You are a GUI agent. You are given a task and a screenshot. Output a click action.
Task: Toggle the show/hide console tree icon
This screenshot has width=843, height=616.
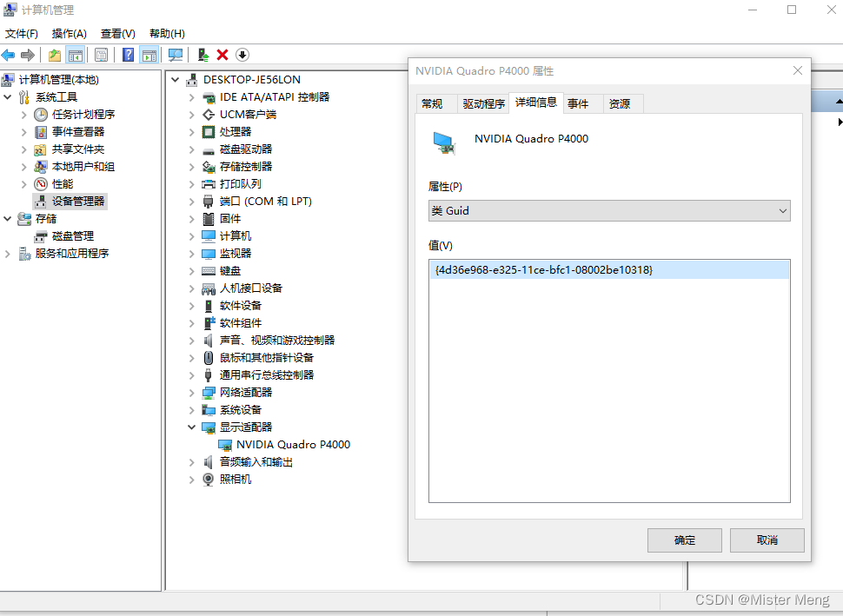pos(76,55)
